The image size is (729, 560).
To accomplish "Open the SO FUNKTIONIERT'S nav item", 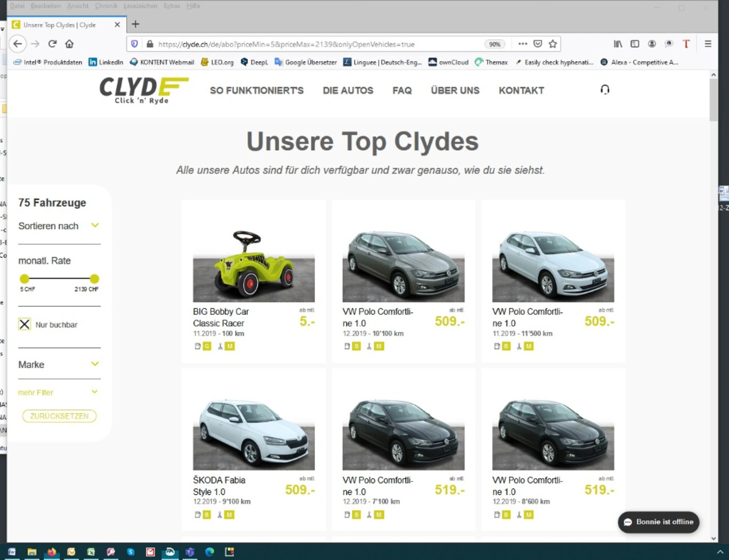I will 257,90.
